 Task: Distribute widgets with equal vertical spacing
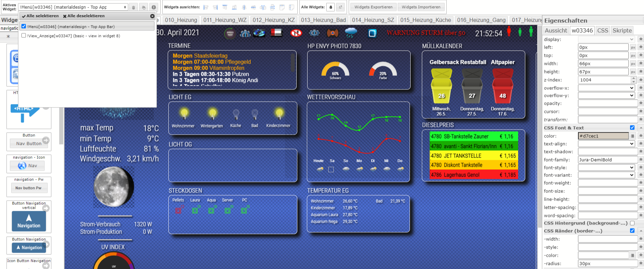point(273,7)
